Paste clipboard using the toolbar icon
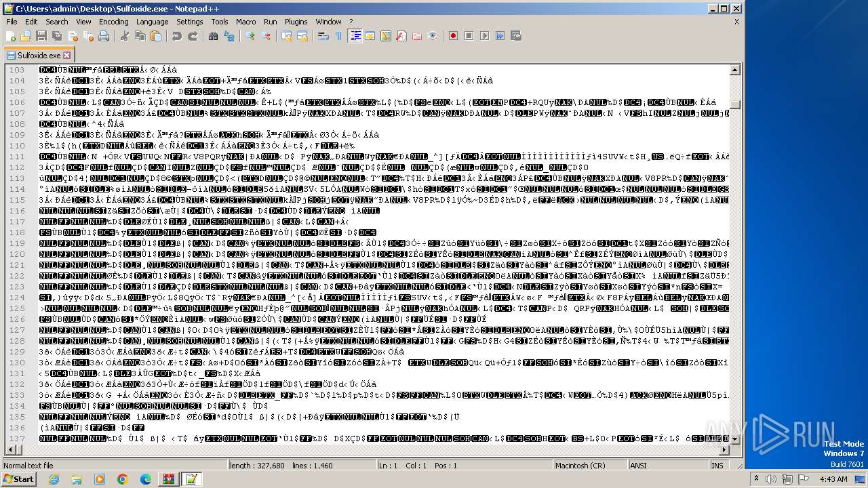 (x=155, y=36)
